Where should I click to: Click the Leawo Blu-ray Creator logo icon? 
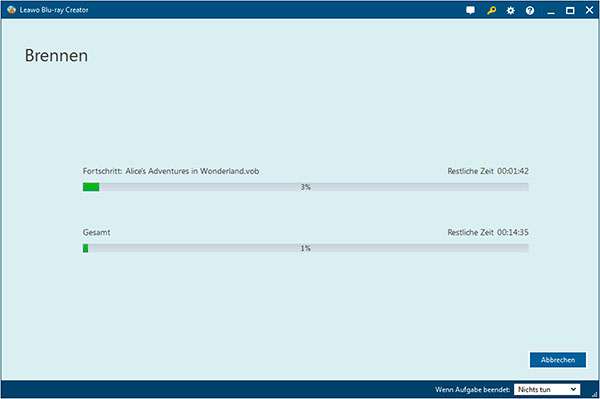11,10
